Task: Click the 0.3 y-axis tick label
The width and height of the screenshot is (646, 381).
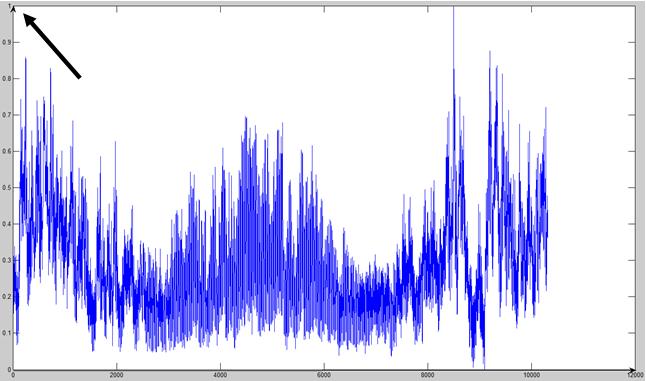Action: click(x=6, y=260)
